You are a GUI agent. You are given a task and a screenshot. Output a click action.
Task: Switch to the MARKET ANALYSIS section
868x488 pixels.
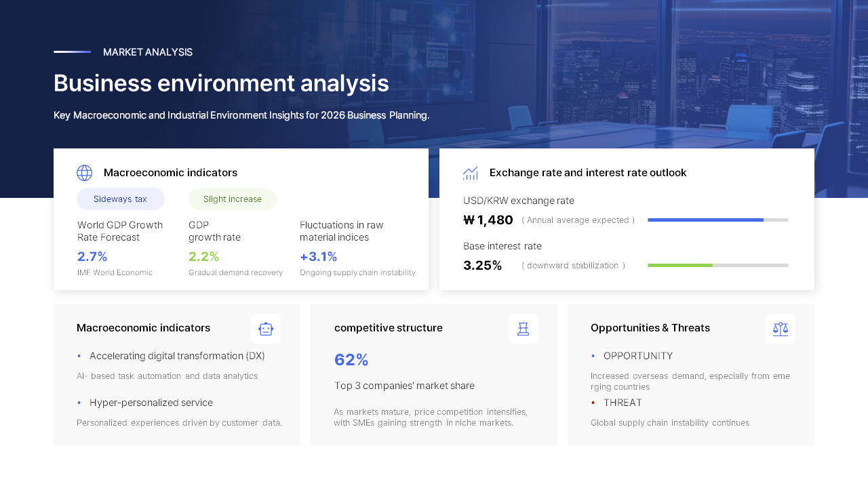tap(148, 52)
